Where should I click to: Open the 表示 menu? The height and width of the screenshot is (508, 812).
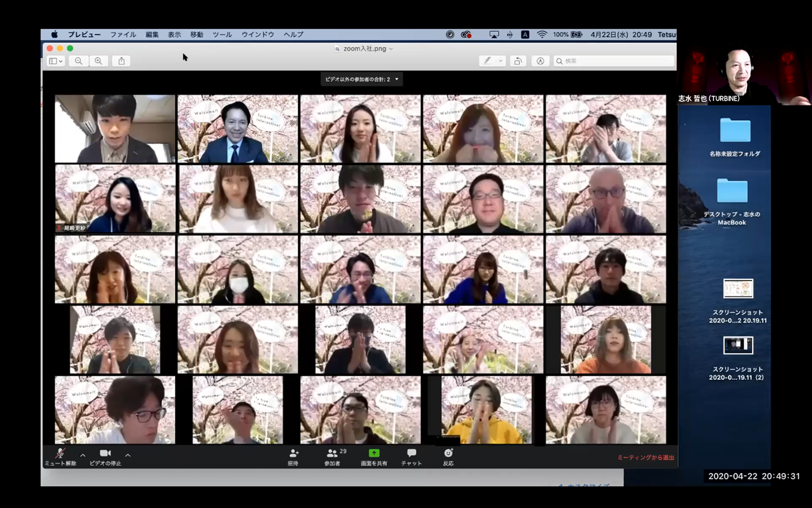174,34
